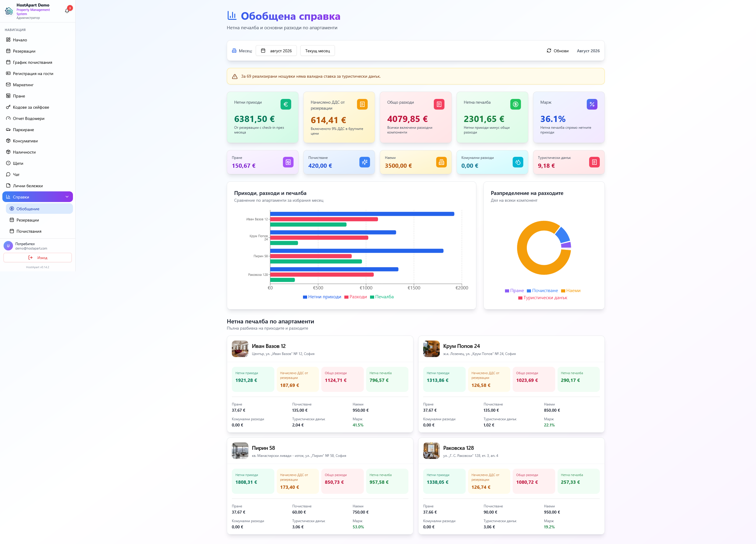
Task: Click the user avatar U circle
Action: pyautogui.click(x=8, y=246)
